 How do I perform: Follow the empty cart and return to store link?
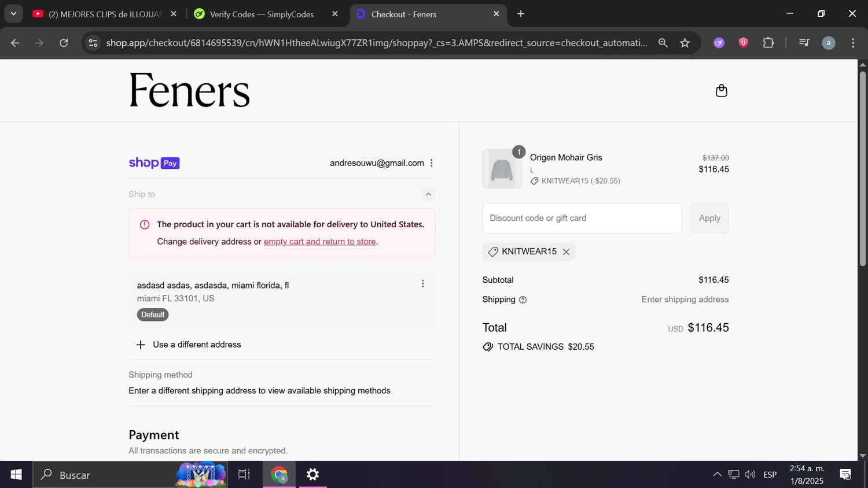pos(320,242)
